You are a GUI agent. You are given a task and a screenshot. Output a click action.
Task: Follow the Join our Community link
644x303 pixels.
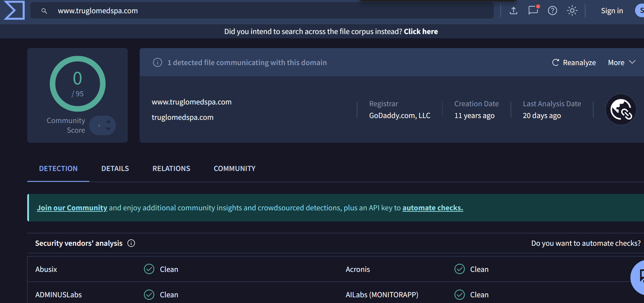pos(72,208)
